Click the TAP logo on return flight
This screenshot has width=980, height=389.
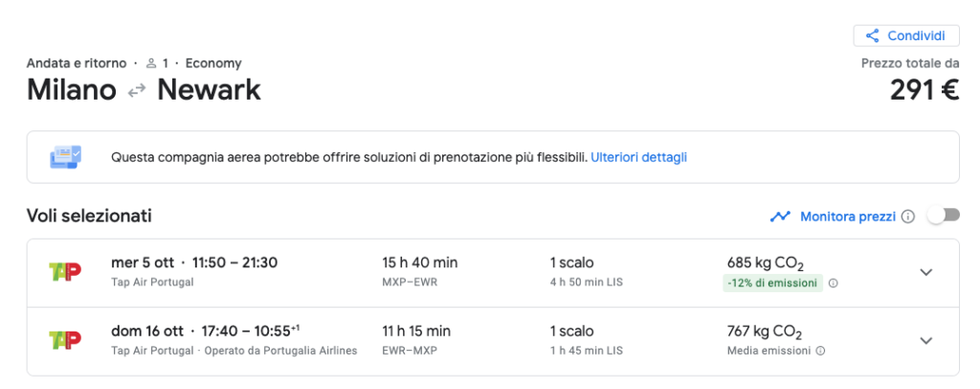[x=65, y=340]
